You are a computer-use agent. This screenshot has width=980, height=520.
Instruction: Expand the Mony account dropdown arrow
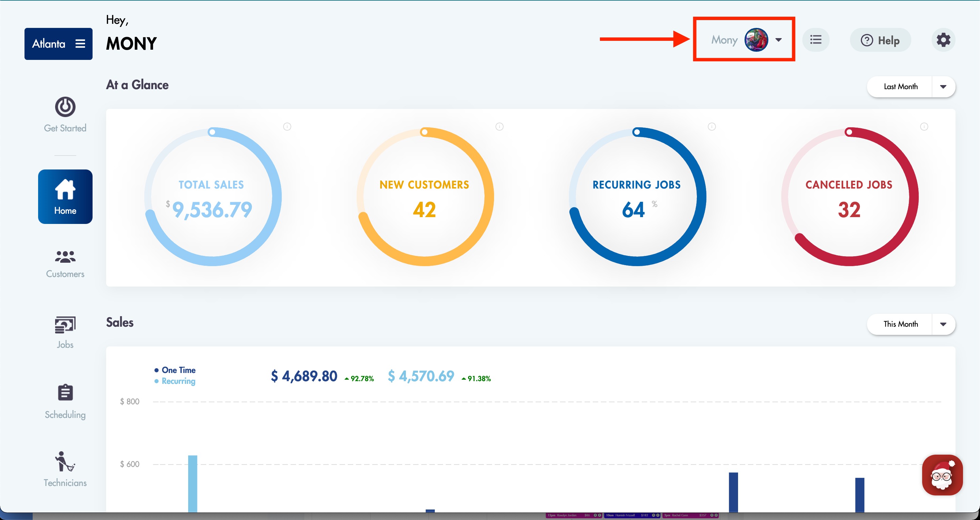pos(778,39)
